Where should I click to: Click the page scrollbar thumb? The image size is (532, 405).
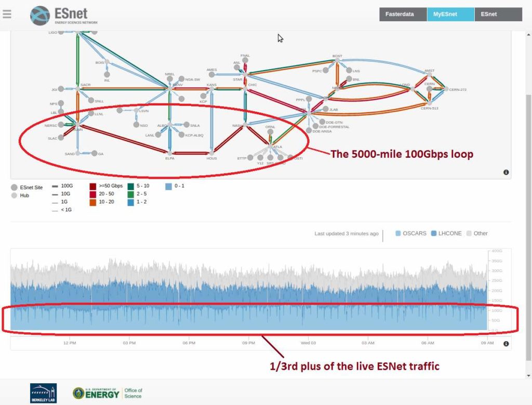(x=528, y=227)
